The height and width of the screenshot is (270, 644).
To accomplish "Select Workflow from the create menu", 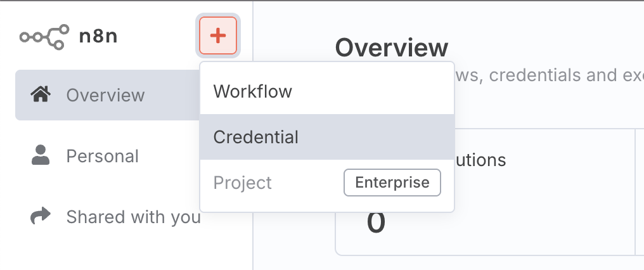I will pyautogui.click(x=252, y=91).
